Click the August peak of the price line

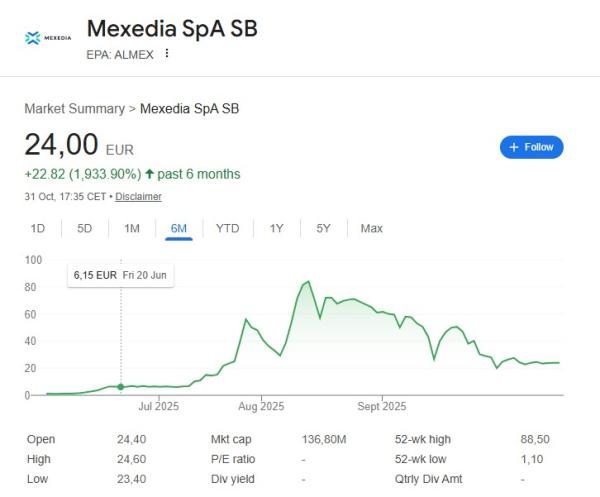point(308,282)
